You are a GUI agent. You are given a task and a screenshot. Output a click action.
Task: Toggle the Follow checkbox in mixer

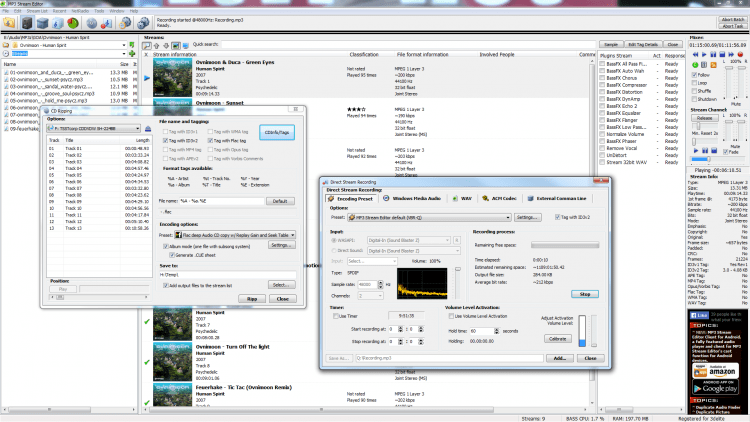coord(695,75)
